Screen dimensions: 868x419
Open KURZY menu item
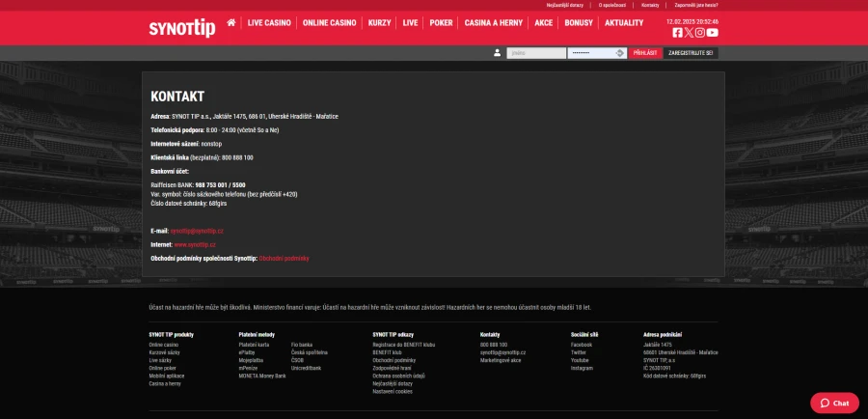(x=379, y=23)
